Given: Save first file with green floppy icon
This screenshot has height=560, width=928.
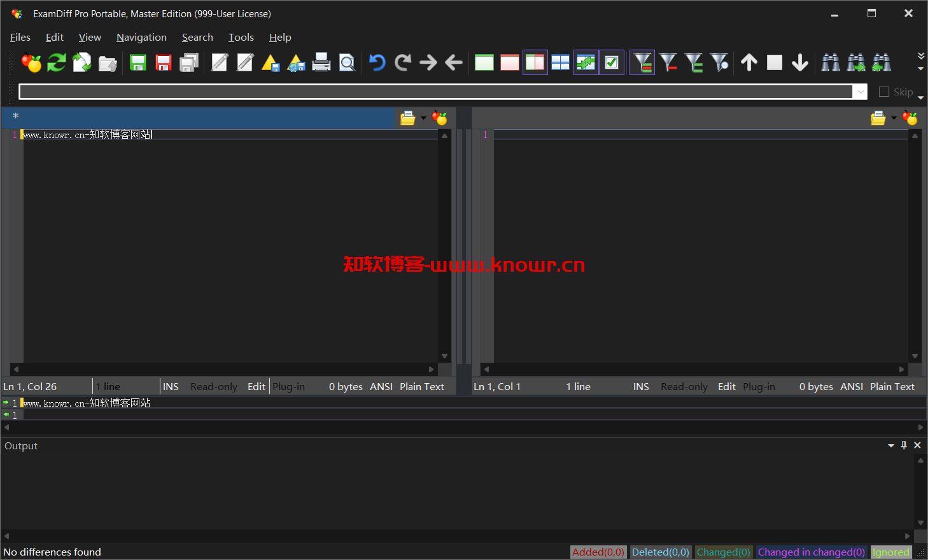Looking at the screenshot, I should click(x=138, y=62).
